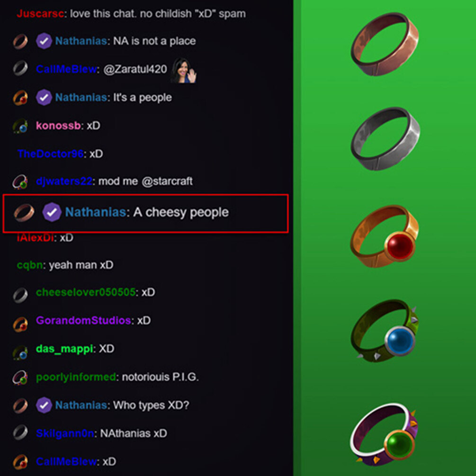Select the highlighted "A cheesy people" message
Viewport: 476px width, 476px height.
tap(145, 214)
